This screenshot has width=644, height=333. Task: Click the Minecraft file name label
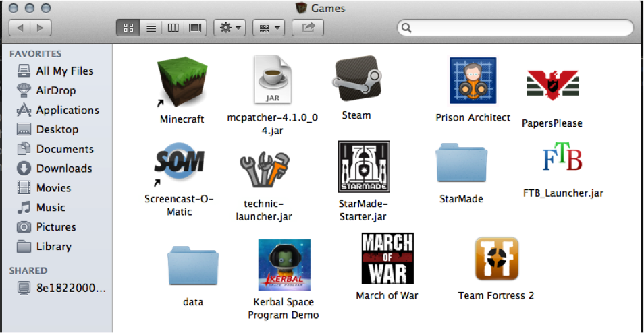pos(182,119)
